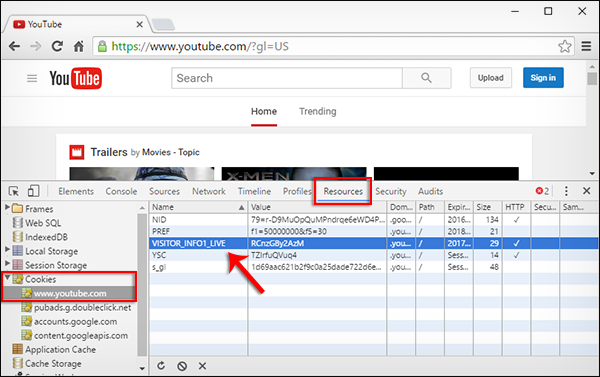600x377 pixels.
Task: Switch to the Sources tab
Action: [x=164, y=191]
